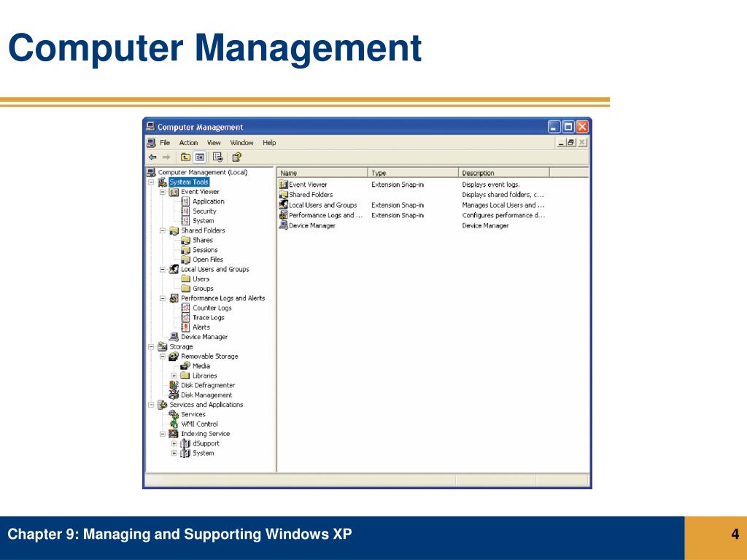Select the Groups folder

click(x=203, y=289)
